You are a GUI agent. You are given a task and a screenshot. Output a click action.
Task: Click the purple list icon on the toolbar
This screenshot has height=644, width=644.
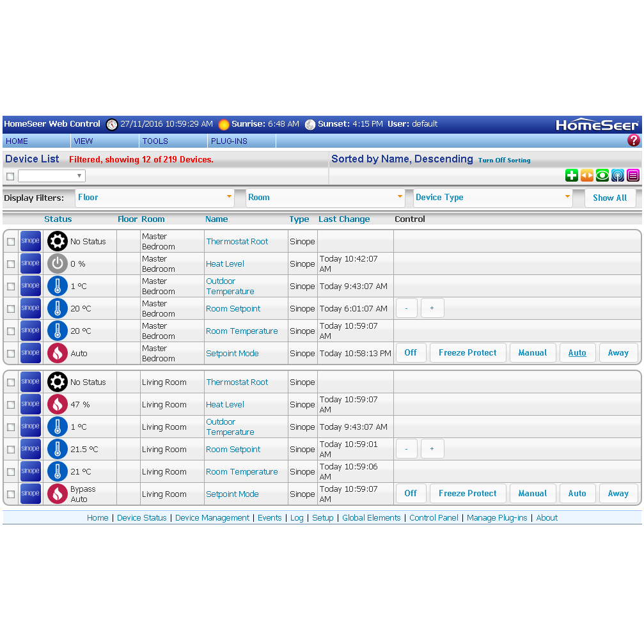(632, 175)
